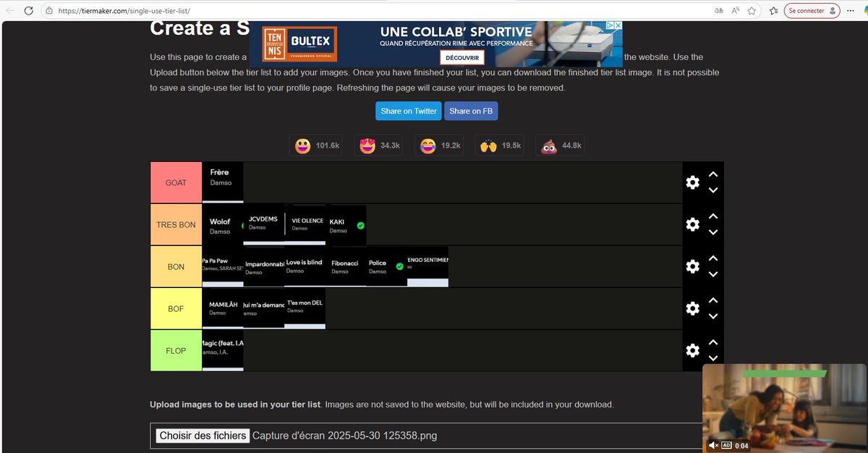868x453 pixels.
Task: Click the view site information lock icon
Action: 48,11
